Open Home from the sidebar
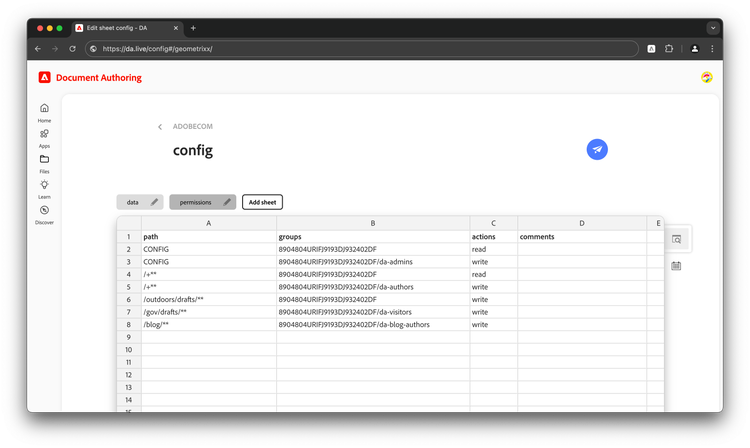This screenshot has width=750, height=448. [x=44, y=109]
